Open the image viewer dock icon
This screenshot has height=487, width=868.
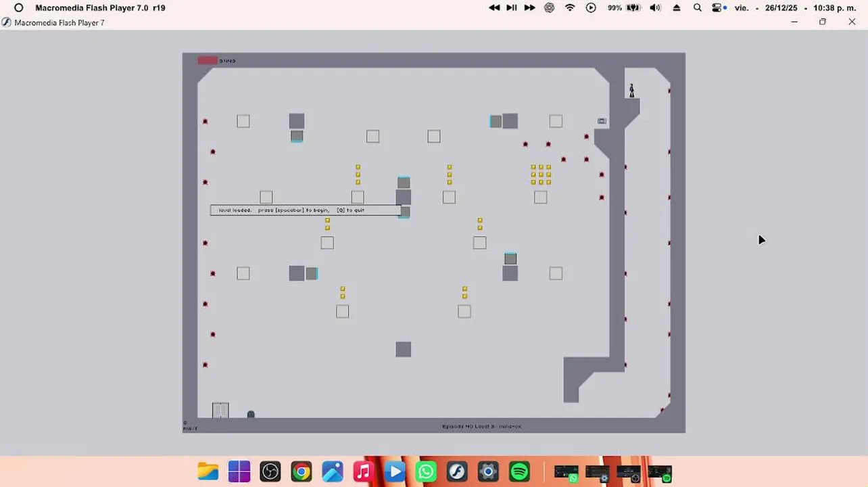click(333, 471)
